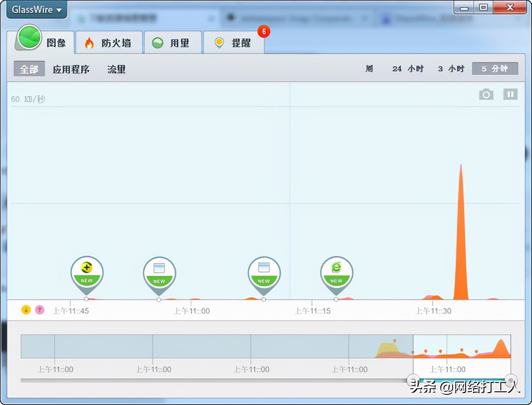Pause the live traffic graph

point(510,94)
